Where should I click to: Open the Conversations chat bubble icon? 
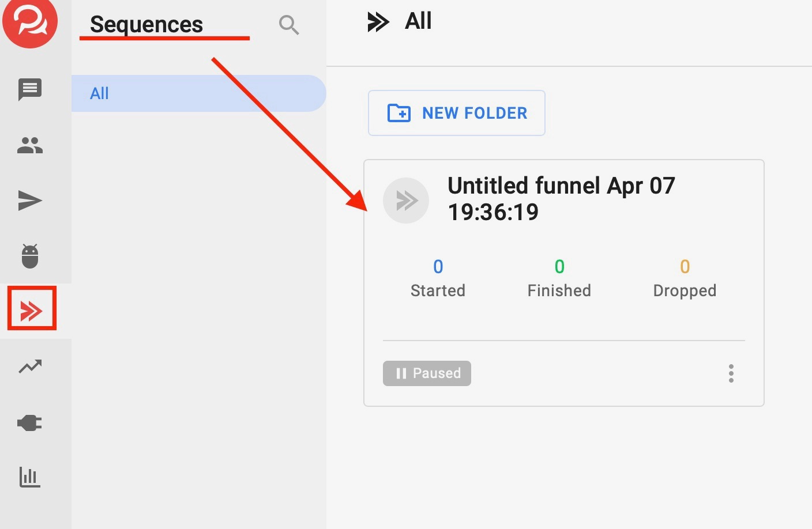click(30, 90)
